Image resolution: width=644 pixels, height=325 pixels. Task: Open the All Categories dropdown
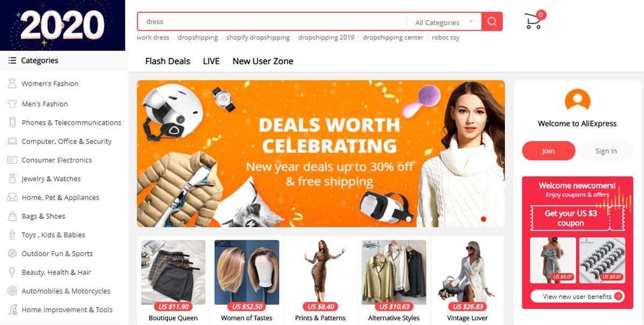[x=444, y=22]
